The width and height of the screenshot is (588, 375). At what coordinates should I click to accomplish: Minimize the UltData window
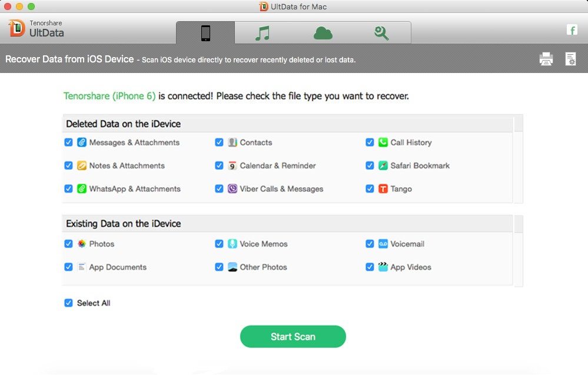(x=19, y=6)
